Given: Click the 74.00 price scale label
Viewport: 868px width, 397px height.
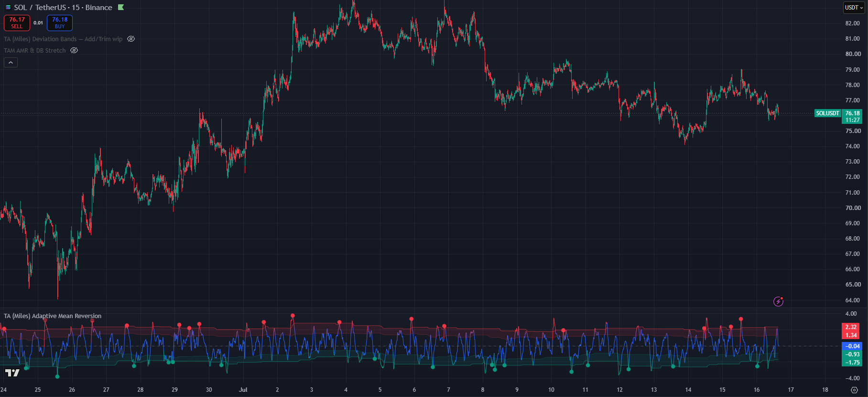Looking at the screenshot, I should point(853,146).
